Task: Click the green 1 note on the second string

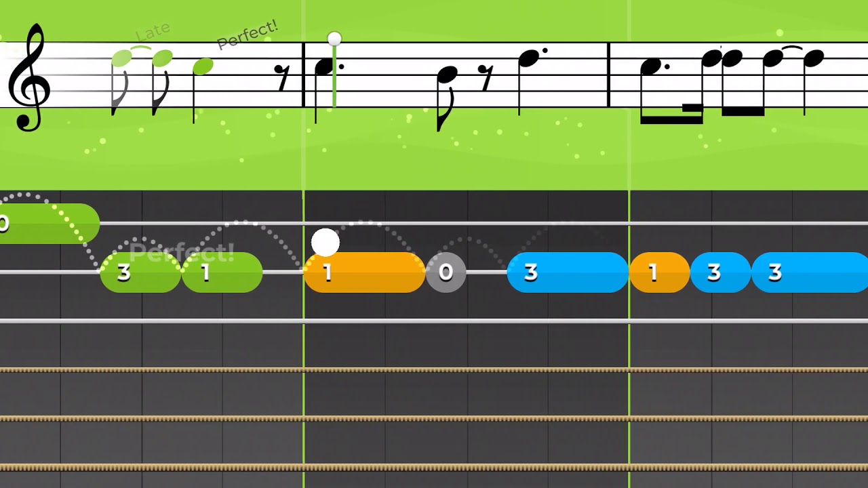Action: 222,272
